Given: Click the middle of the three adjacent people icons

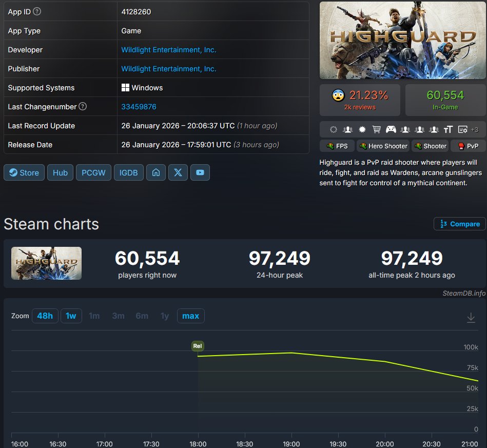Looking at the screenshot, I should pyautogui.click(x=420, y=129).
